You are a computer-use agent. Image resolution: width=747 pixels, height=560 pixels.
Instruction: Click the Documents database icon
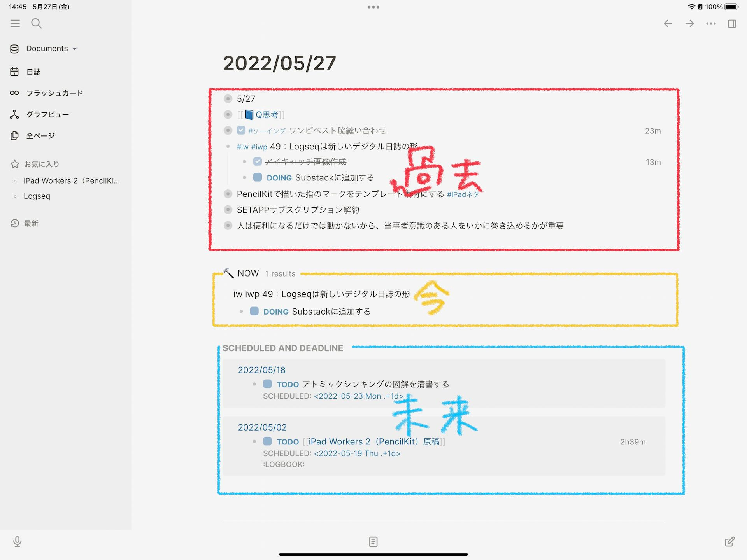(x=14, y=49)
